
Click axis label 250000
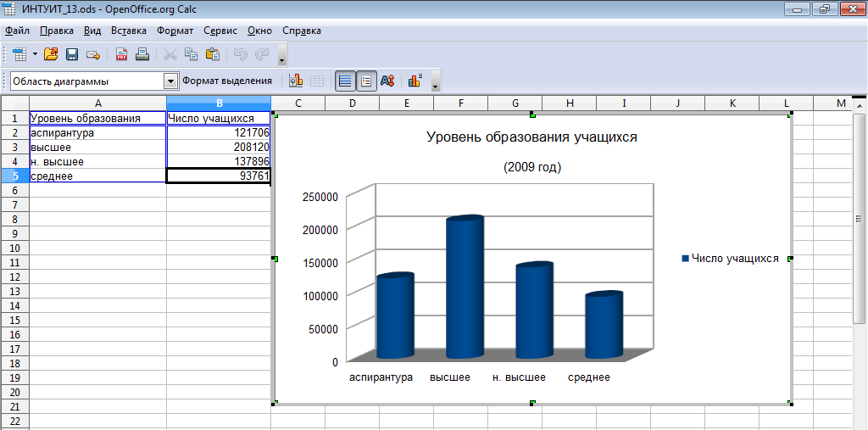pos(320,197)
